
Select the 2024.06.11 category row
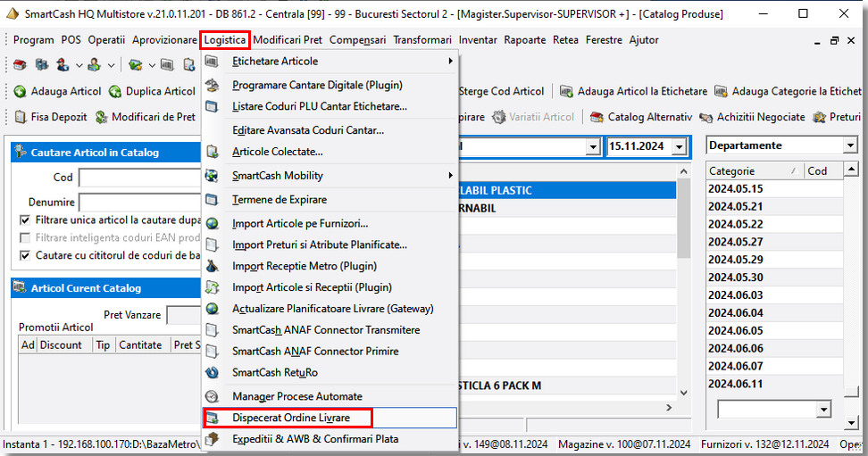[x=774, y=384]
